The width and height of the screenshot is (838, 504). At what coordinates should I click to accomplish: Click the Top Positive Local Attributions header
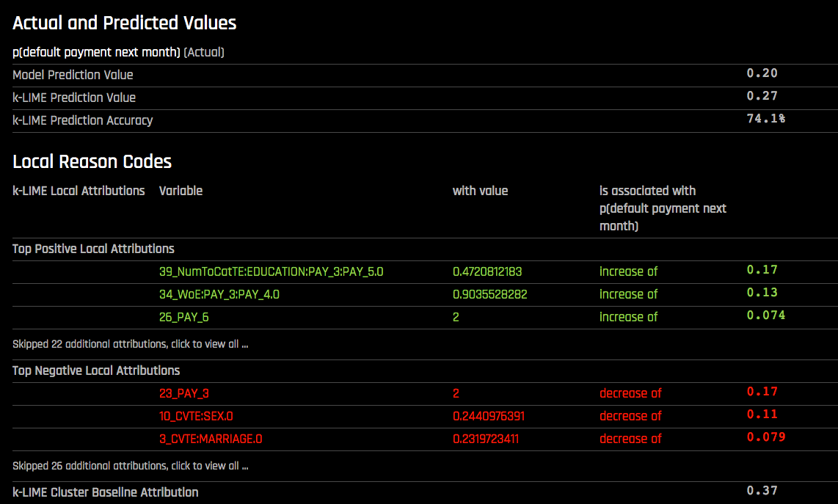click(93, 249)
